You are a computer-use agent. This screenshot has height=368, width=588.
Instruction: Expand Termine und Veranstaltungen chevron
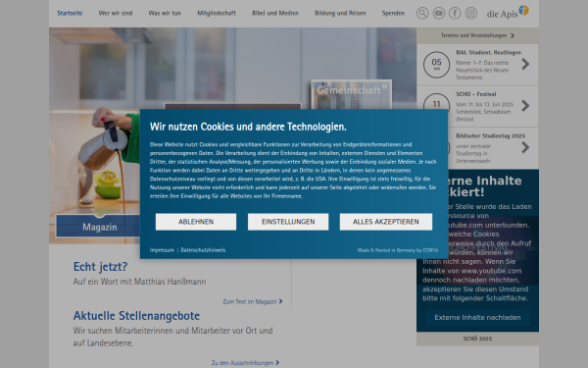pos(513,35)
